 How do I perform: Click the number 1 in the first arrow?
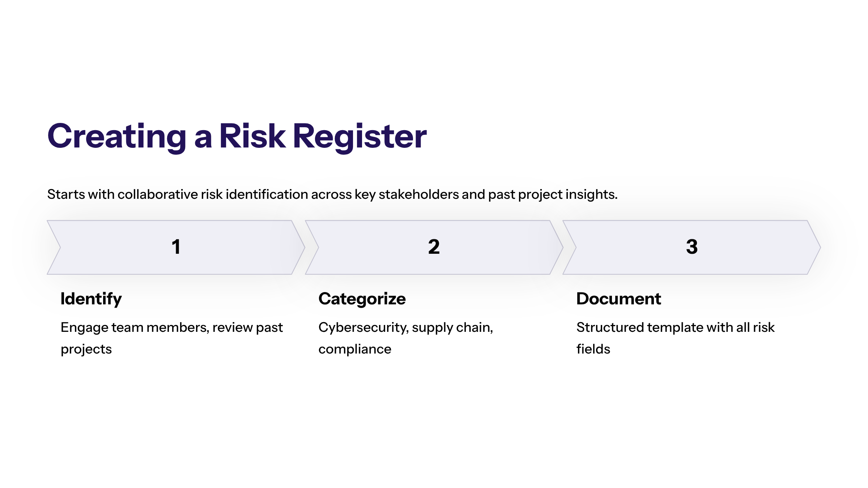[176, 247]
